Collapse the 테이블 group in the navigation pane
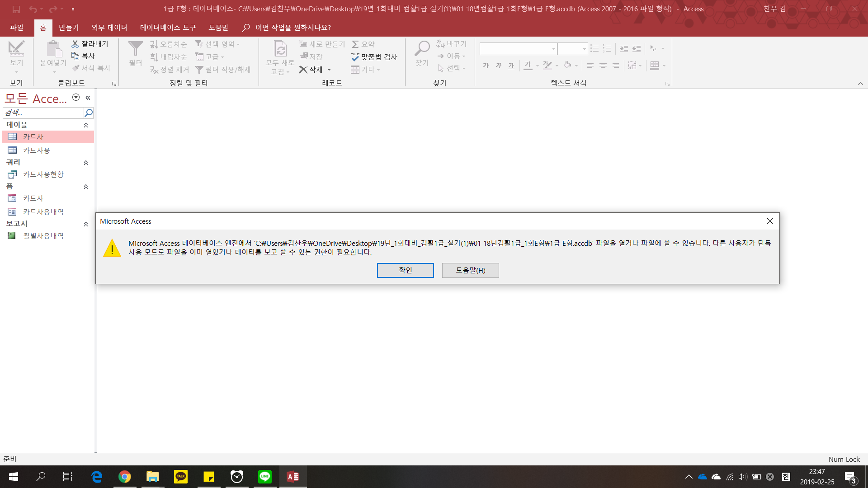The width and height of the screenshot is (868, 488). pyautogui.click(x=86, y=125)
